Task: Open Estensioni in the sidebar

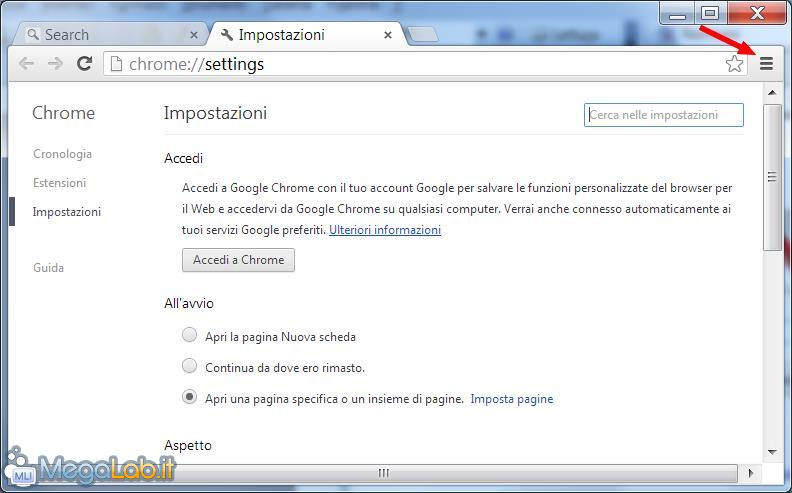Action: coord(60,183)
